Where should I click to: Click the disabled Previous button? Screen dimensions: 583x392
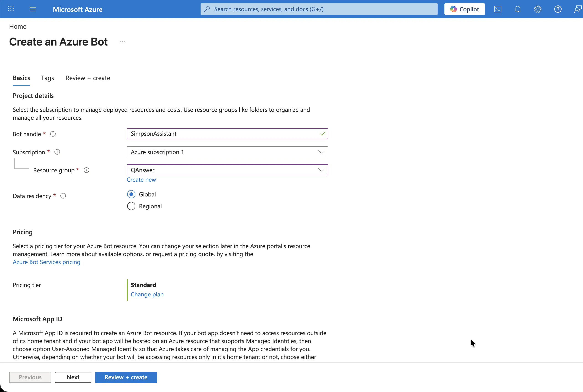(x=30, y=377)
